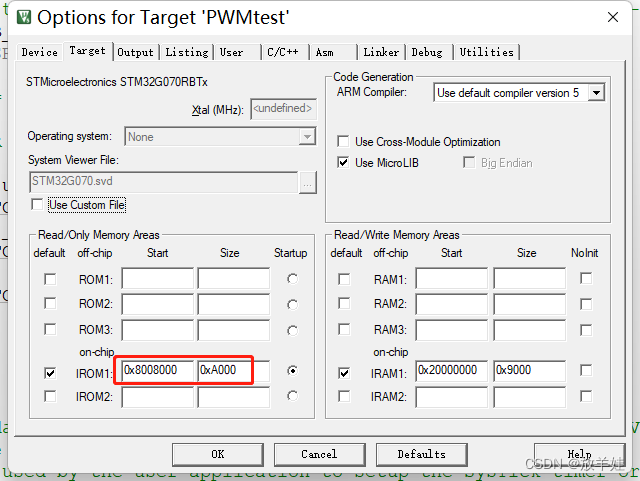Close the Options for Target dialog
640x481 pixels.
tap(613, 17)
